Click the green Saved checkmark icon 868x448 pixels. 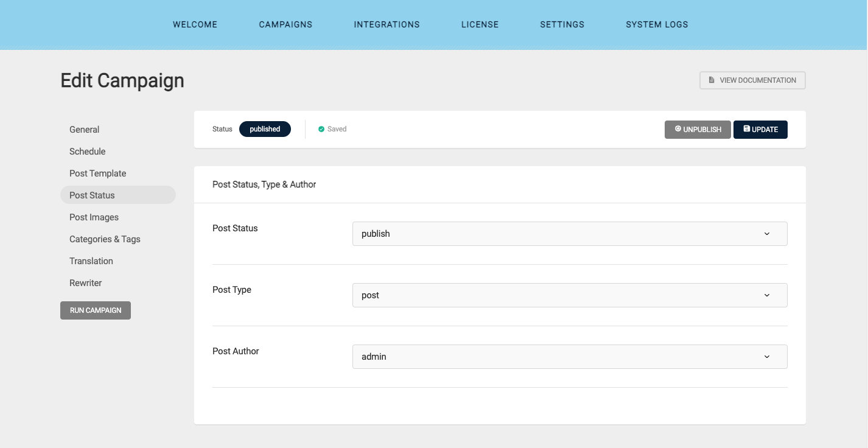coord(321,128)
